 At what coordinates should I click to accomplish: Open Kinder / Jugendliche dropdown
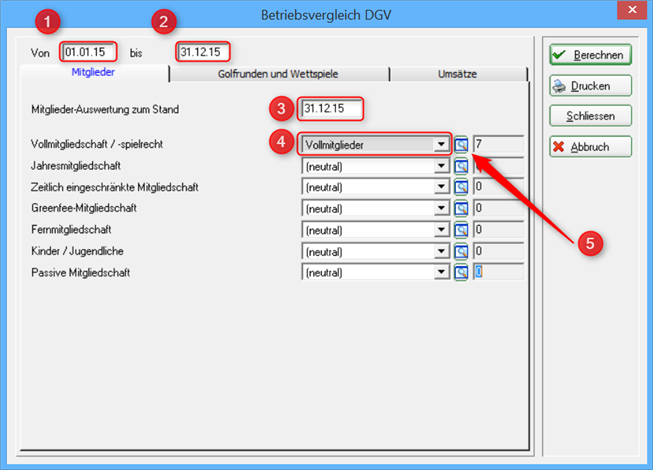[441, 251]
